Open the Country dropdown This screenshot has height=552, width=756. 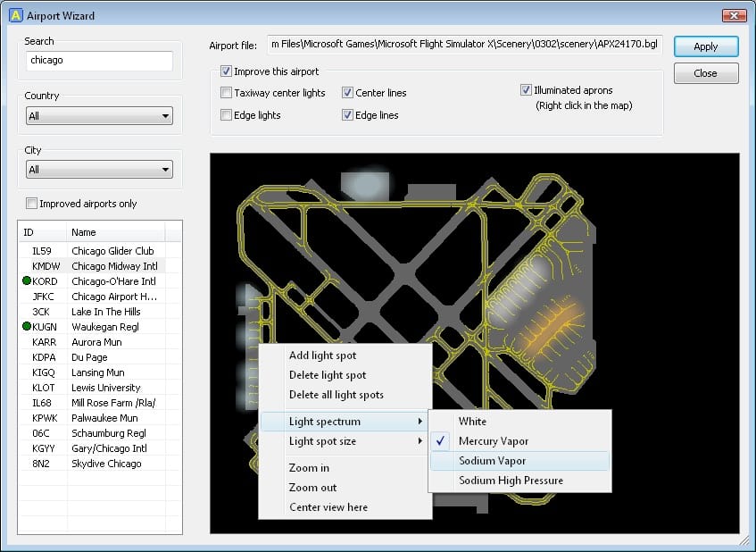pyautogui.click(x=99, y=116)
